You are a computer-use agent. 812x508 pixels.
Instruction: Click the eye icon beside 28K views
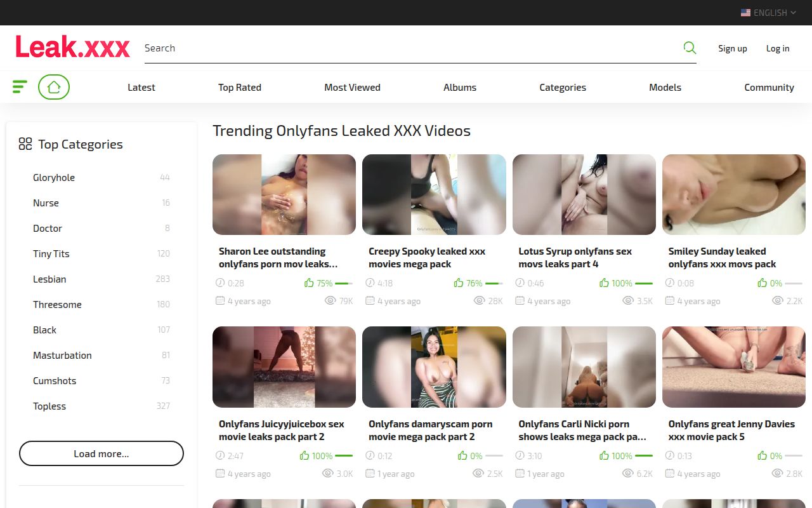tap(479, 301)
